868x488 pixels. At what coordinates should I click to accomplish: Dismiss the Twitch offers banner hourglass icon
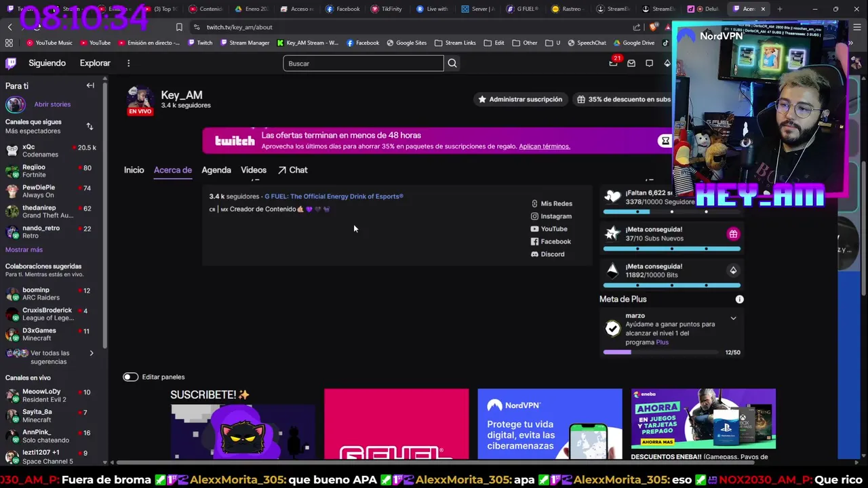pyautogui.click(x=665, y=140)
